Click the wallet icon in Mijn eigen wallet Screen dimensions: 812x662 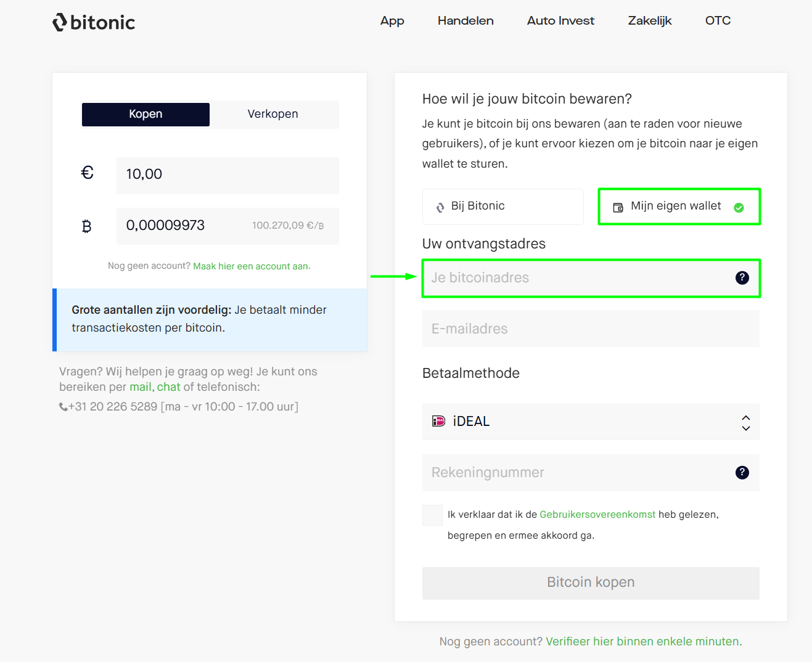618,208
